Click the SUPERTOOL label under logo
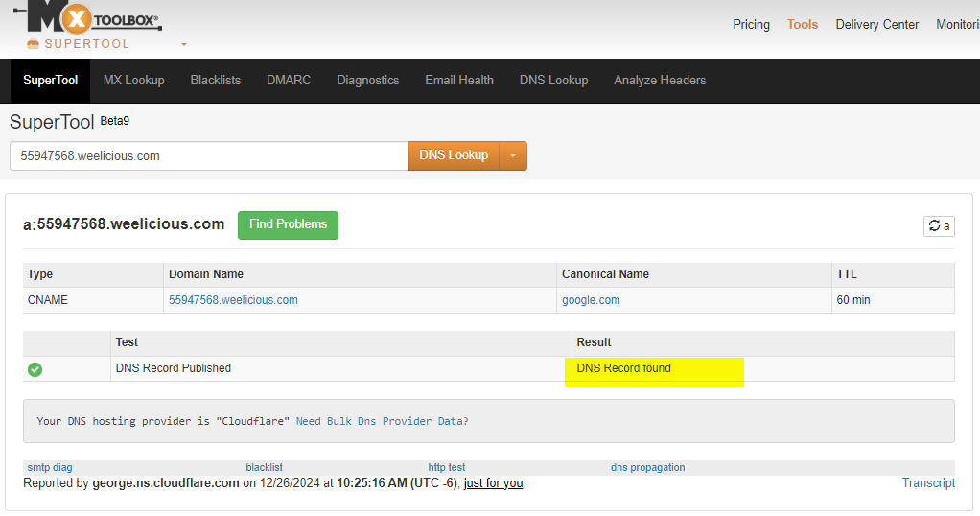Screen dimensions: 980x516 pyautogui.click(x=87, y=44)
